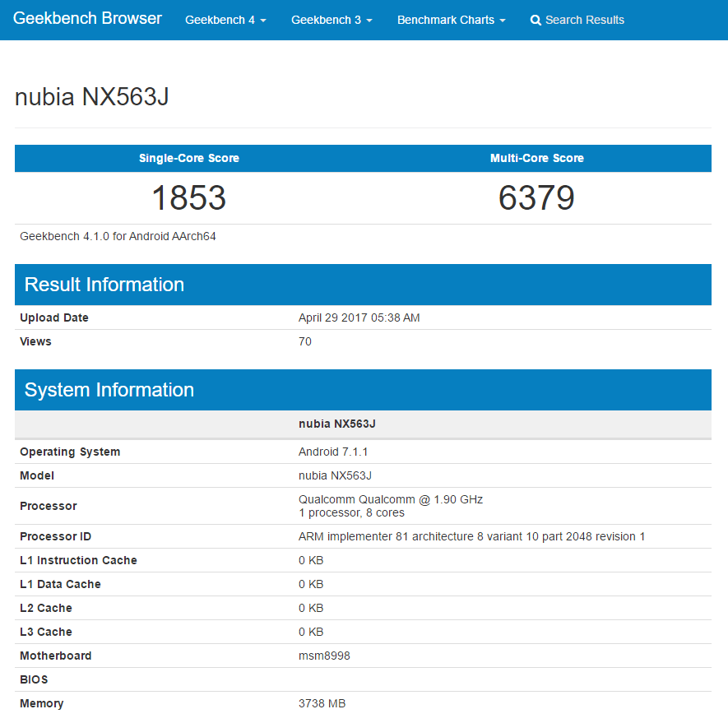Click the Upload Date label
This screenshot has height=723, width=728.
pos(54,317)
